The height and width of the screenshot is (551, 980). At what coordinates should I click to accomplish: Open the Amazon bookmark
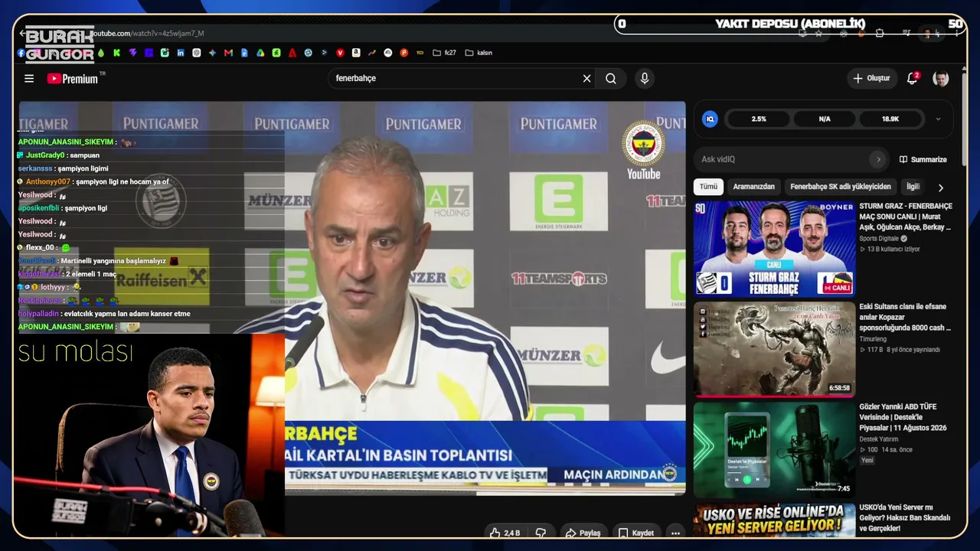[356, 53]
